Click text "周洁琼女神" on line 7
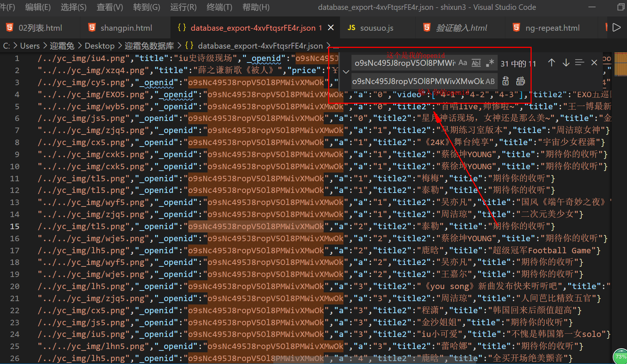Image resolution: width=627 pixels, height=364 pixels. (578, 130)
